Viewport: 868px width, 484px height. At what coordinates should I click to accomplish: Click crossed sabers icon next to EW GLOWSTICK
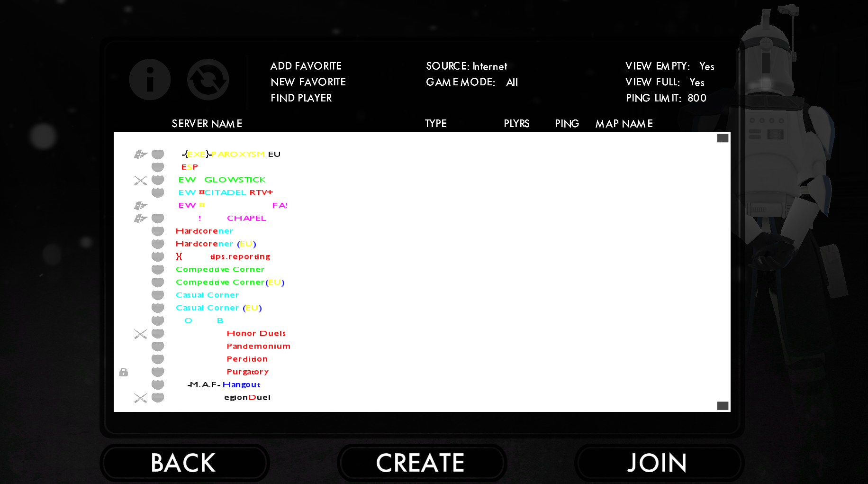(x=140, y=180)
